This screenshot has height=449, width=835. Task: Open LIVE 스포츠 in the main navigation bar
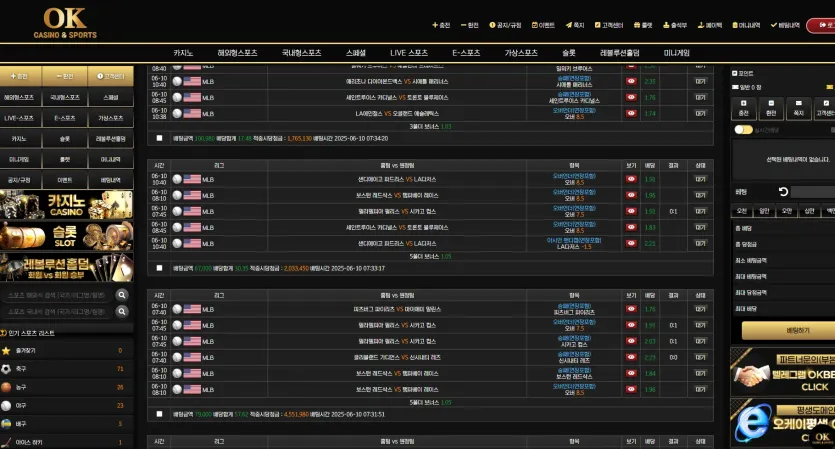pyautogui.click(x=409, y=53)
